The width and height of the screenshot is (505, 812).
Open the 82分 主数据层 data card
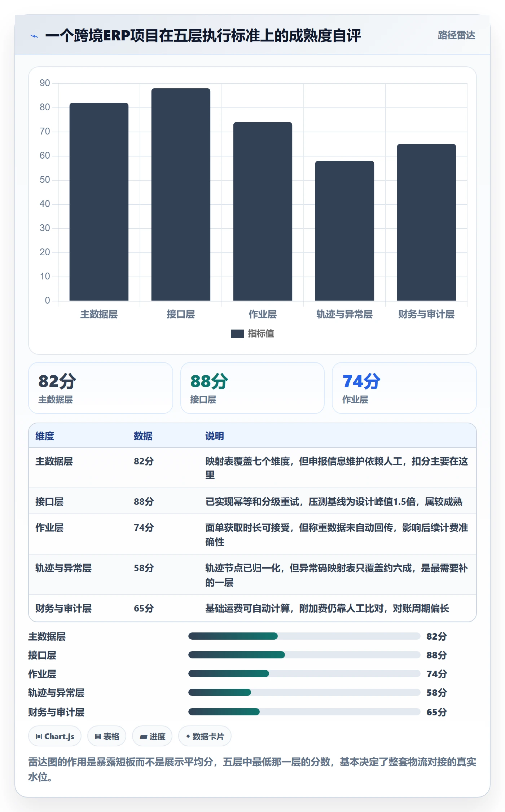click(101, 388)
